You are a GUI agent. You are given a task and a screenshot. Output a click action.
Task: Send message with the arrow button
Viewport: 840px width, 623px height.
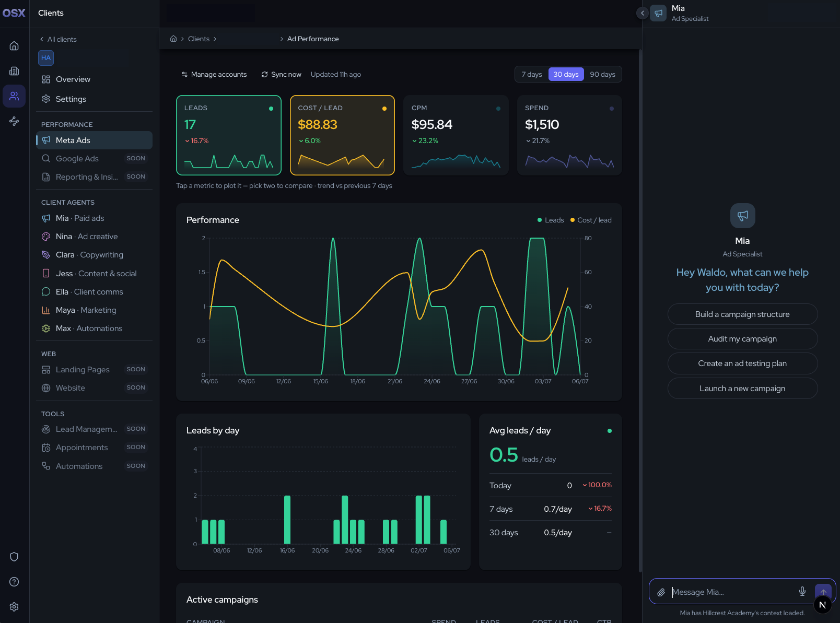tap(823, 592)
